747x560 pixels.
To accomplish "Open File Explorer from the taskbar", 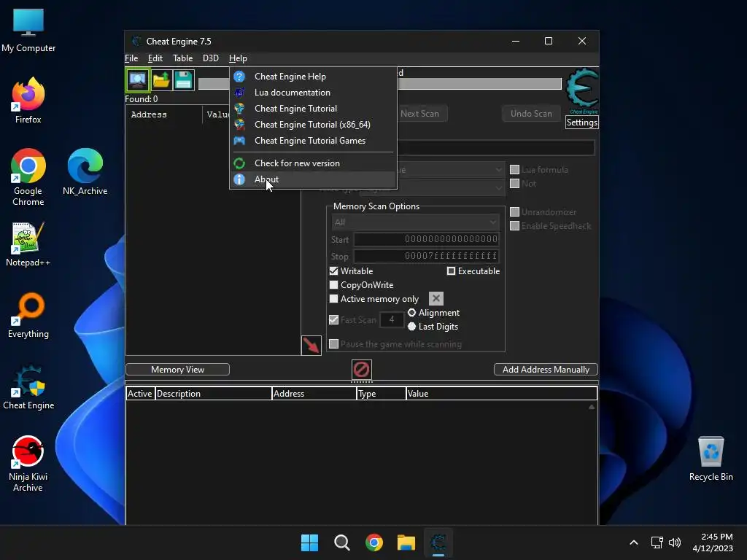I will (406, 542).
